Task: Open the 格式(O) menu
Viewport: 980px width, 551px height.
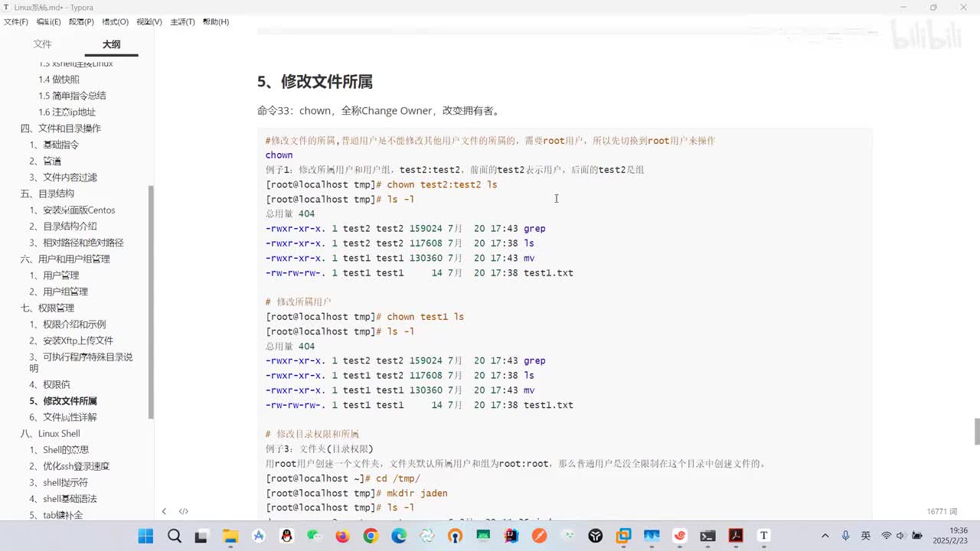Action: pos(115,22)
